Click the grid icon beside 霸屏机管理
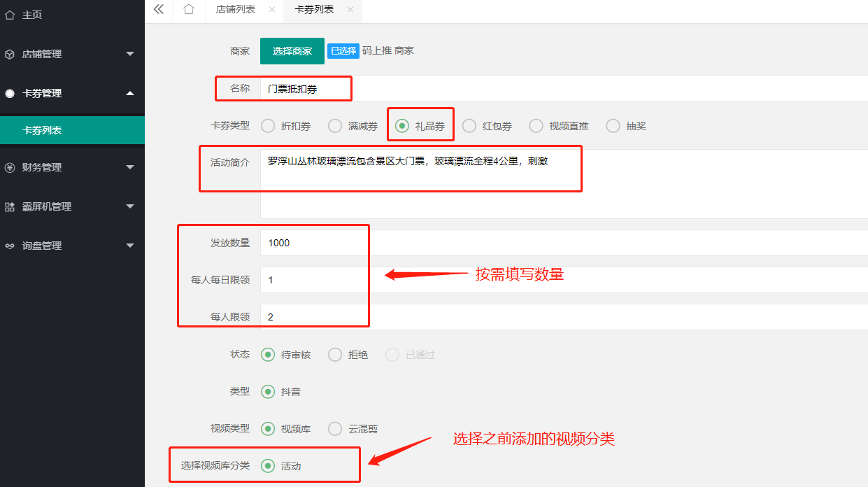Image resolution: width=868 pixels, height=487 pixels. coord(10,206)
